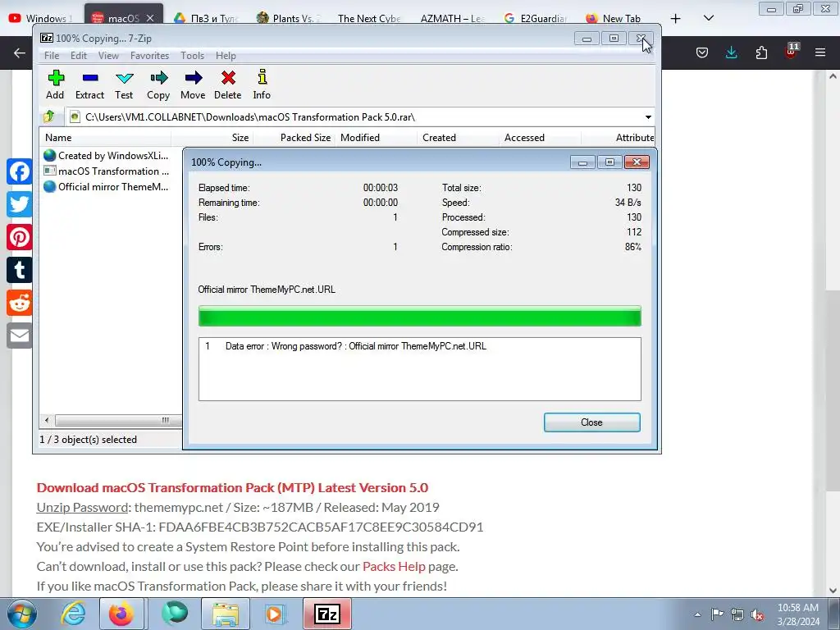Share page on Pinterest

pos(20,237)
